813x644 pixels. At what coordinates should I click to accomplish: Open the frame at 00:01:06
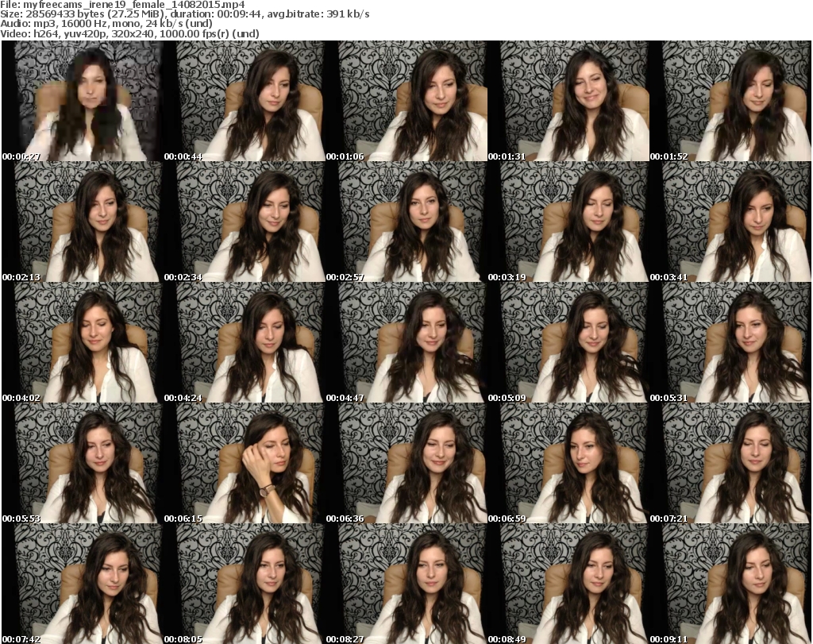coord(406,101)
